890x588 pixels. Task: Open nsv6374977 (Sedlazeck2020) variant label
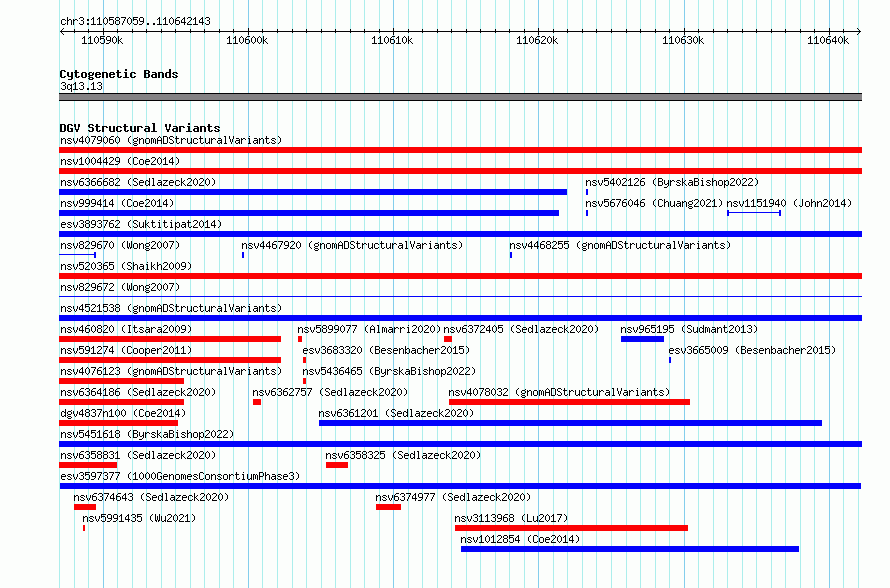(x=453, y=497)
